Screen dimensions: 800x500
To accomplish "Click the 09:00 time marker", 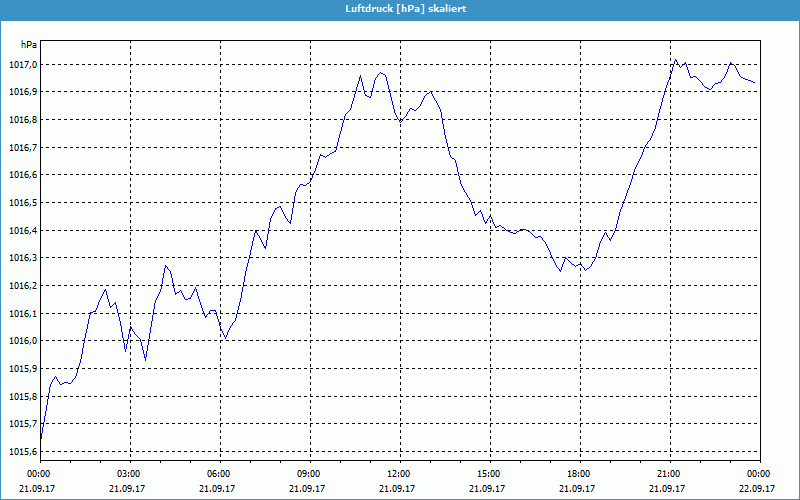I will coord(309,473).
